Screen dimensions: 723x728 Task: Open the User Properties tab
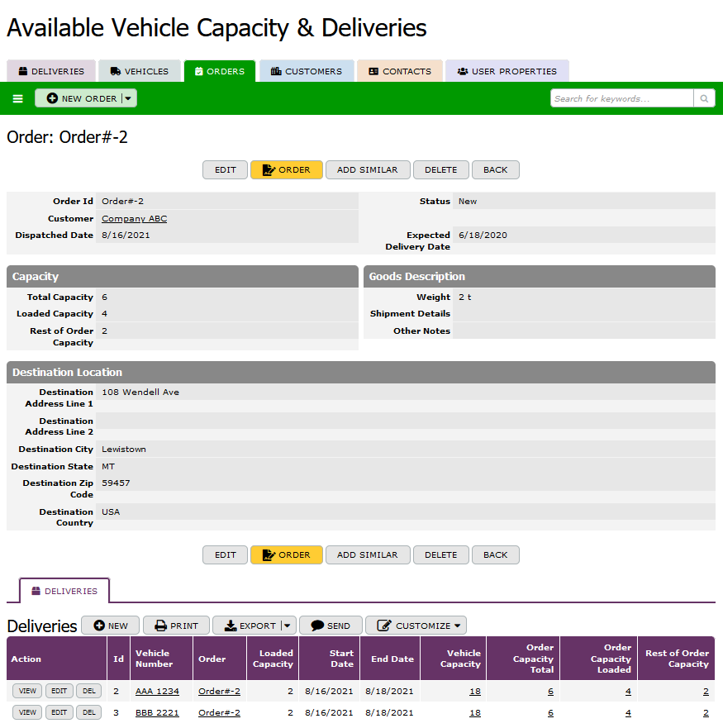click(x=507, y=71)
